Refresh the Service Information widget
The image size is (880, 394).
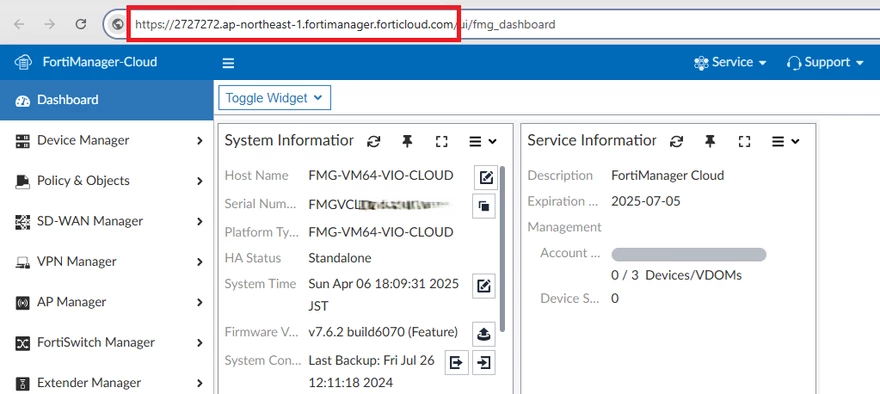[677, 141]
